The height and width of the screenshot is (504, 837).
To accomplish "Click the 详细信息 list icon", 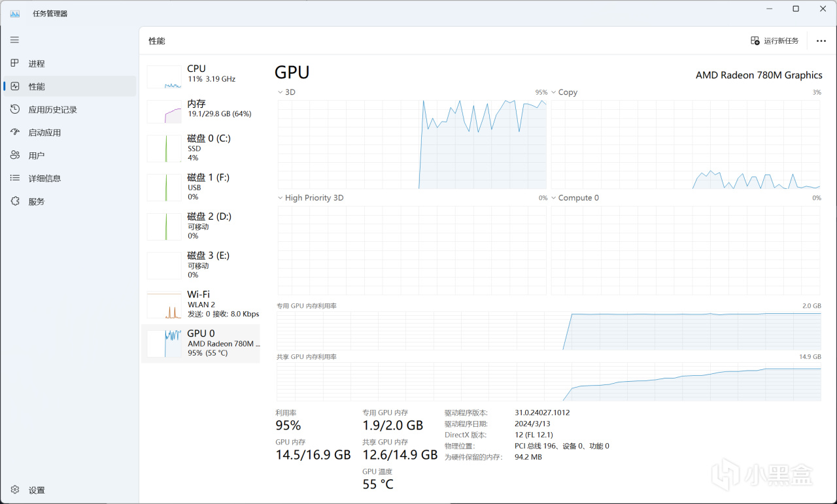I will [x=15, y=178].
